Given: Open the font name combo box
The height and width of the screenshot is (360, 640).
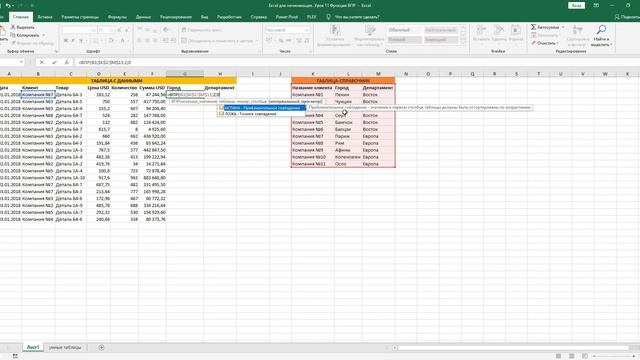Looking at the screenshot, I should 79,30.
